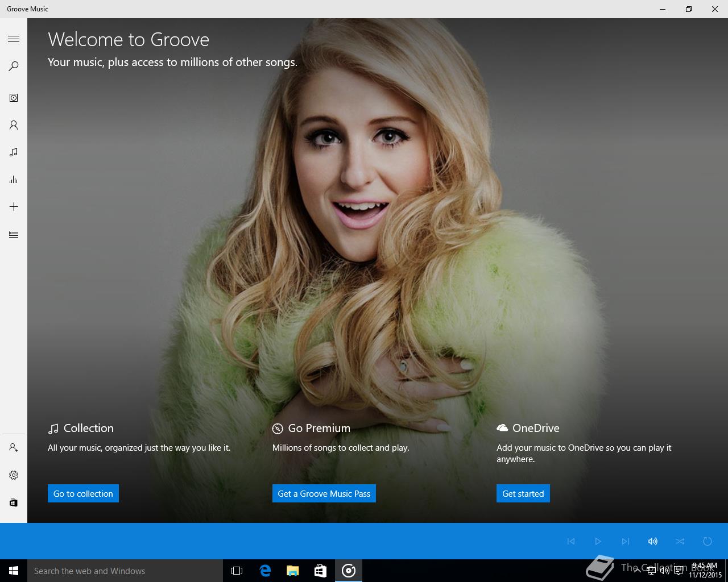Open the account sign-in icon

click(x=14, y=448)
